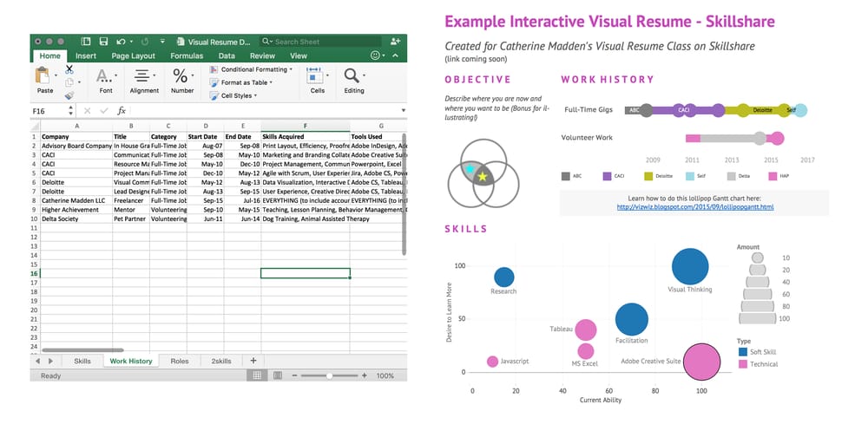Click the Share person-plus icon
The image size is (868, 424).
point(395,42)
